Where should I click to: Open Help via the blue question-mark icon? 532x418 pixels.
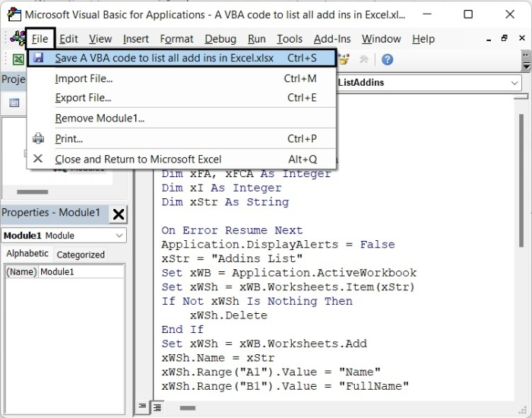click(x=387, y=59)
